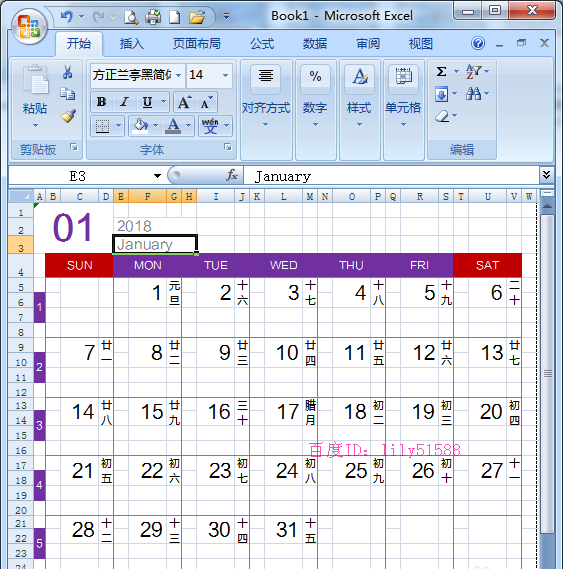Open Paste options dropdown arrow
The width and height of the screenshot is (563, 569).
coord(35,126)
